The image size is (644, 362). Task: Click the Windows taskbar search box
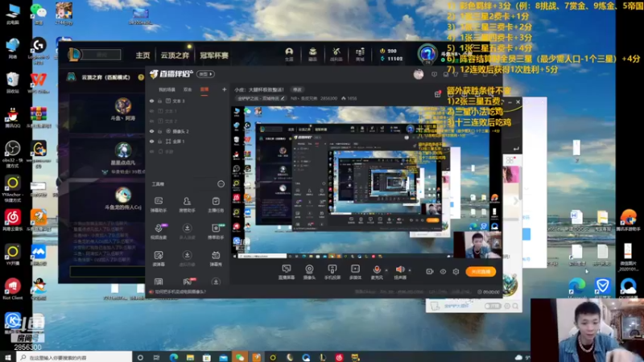74,357
